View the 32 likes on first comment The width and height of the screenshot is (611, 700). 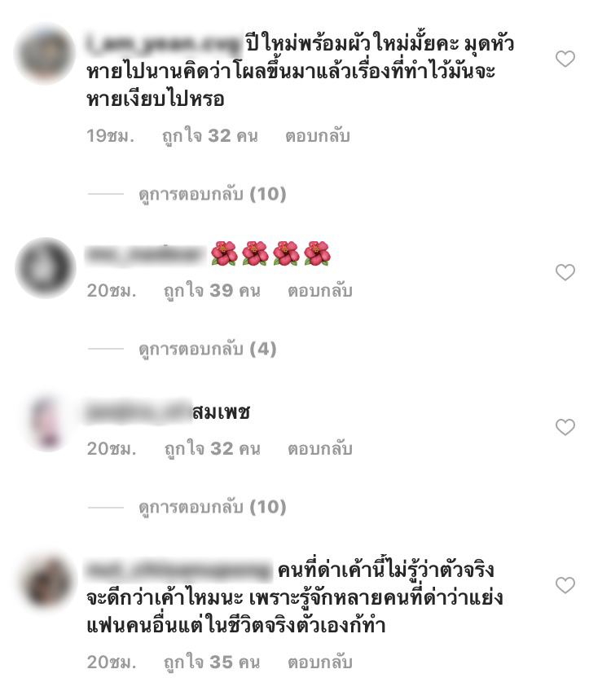209,136
